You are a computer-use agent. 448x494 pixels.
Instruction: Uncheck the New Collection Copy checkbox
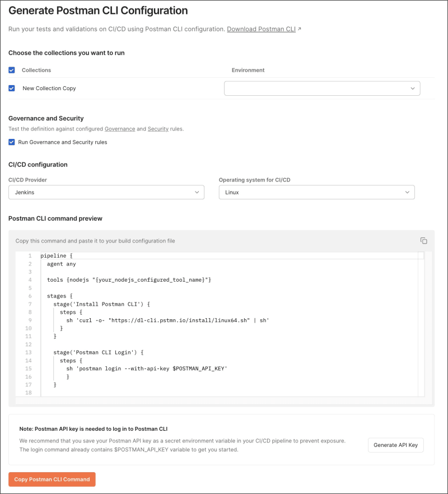pos(12,88)
